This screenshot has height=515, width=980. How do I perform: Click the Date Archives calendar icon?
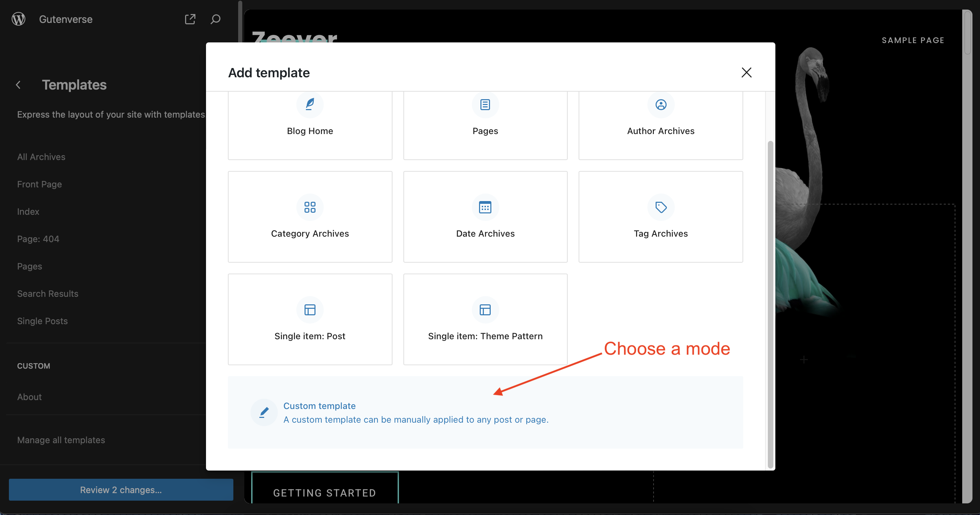[485, 207]
